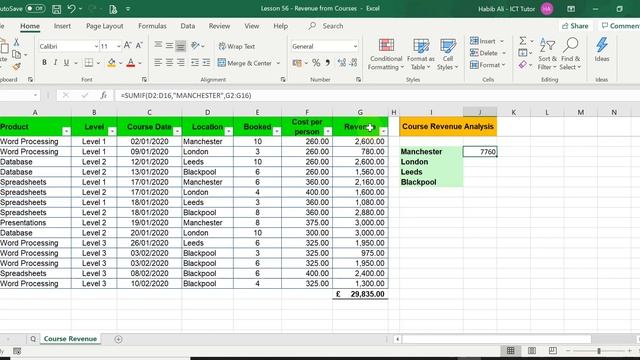The height and width of the screenshot is (360, 640).
Task: Click the Clear eraser icon
Action: pos(522,65)
